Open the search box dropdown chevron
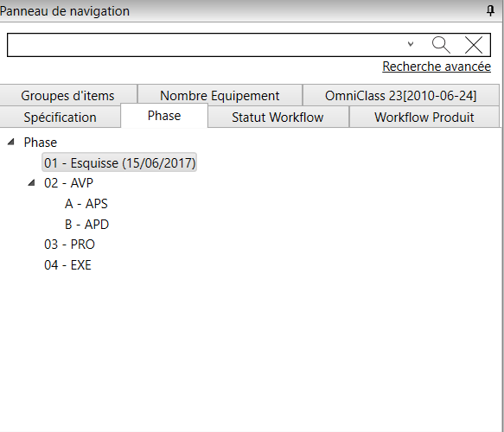This screenshot has height=432, width=504. [411, 44]
